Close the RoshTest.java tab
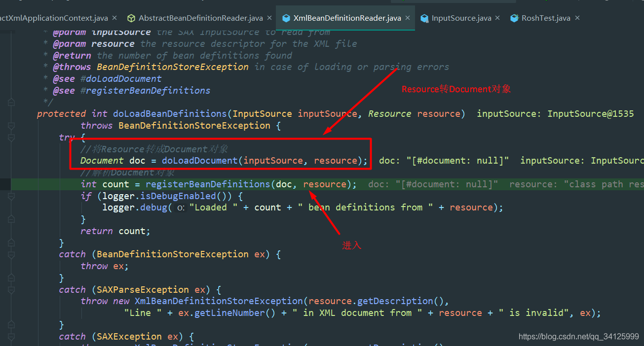Screen dimensions: 644x346 [x=577, y=18]
